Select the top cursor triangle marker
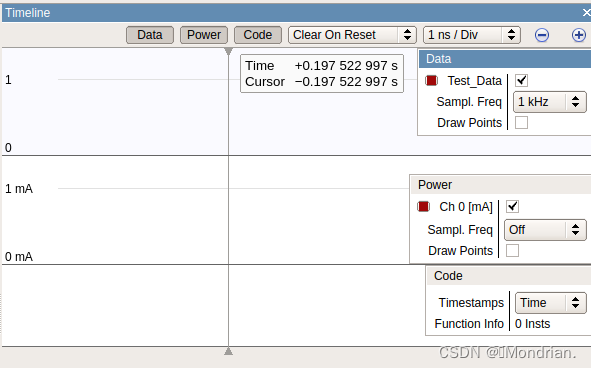This screenshot has width=591, height=368. [228, 52]
